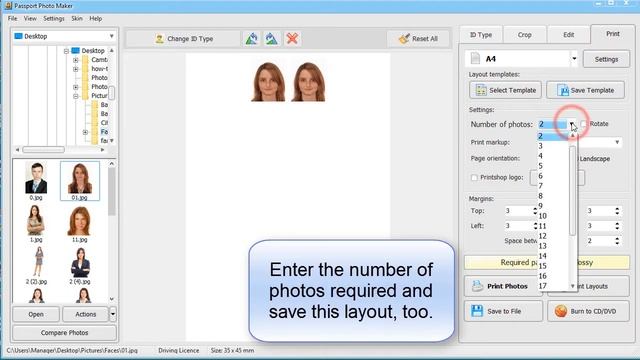Open the Desktop location dropdown
This screenshot has height=360, width=640.
point(111,36)
